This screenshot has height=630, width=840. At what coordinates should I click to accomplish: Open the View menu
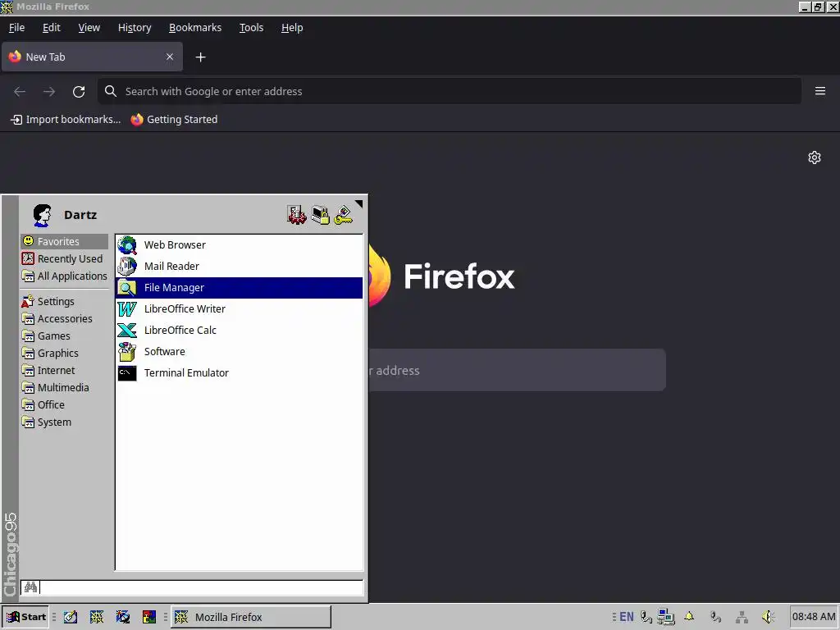click(89, 28)
